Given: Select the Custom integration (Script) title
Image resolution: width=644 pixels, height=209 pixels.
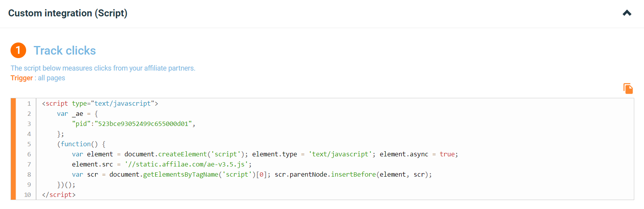Looking at the screenshot, I should [x=68, y=13].
